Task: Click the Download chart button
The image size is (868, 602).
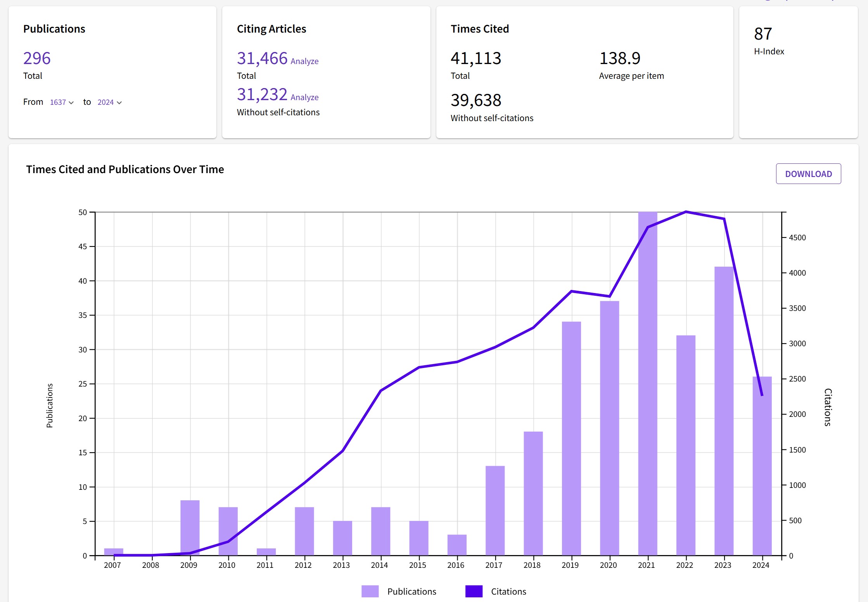Action: 808,174
